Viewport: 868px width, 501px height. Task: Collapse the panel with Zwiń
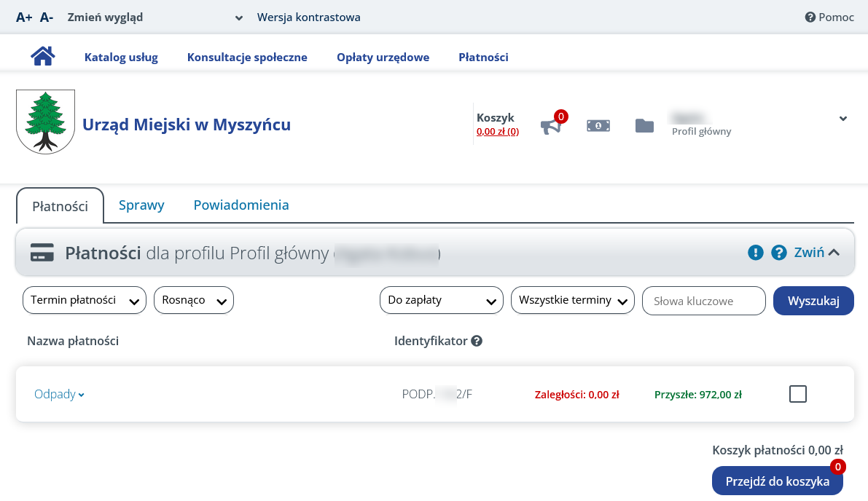click(x=816, y=253)
